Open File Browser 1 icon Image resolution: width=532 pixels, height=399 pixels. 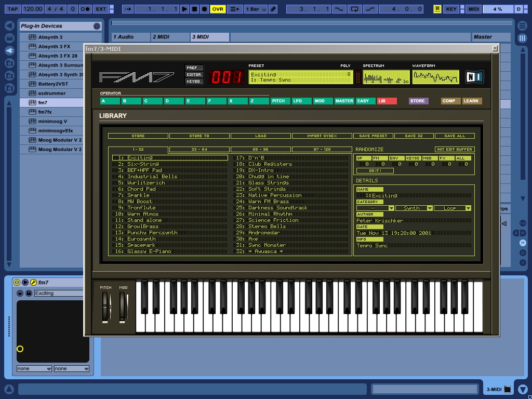tap(9, 63)
